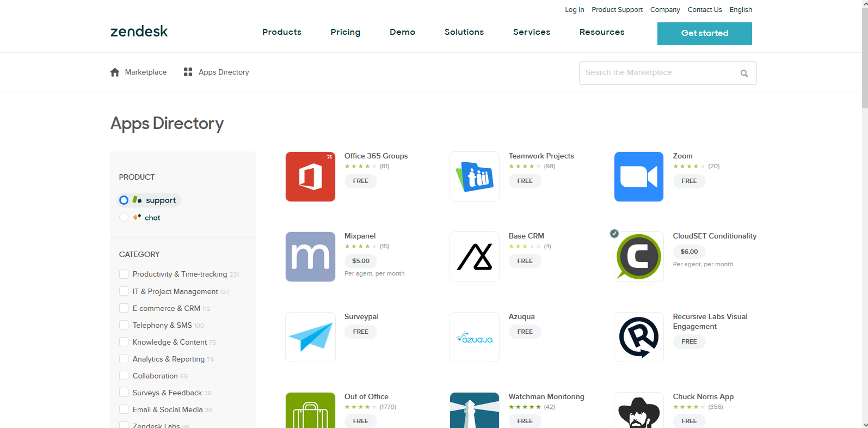Check Productivity & Time-tracking category
The height and width of the screenshot is (428, 868).
pos(124,274)
